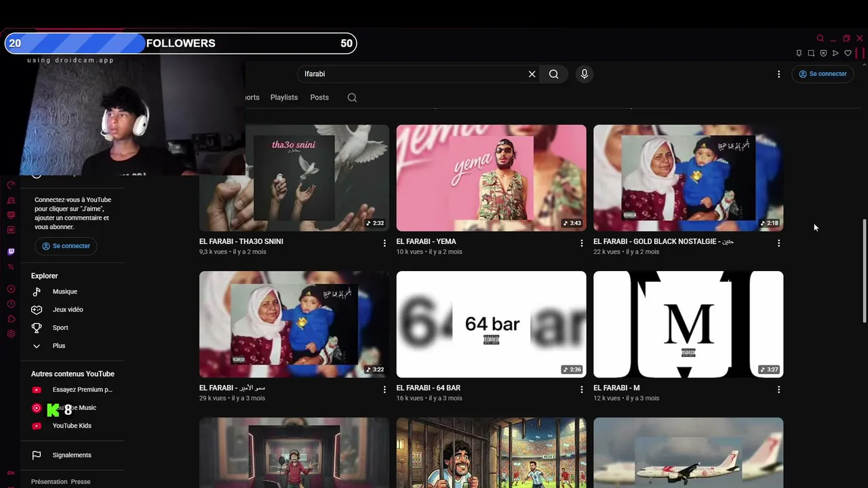Open options menu for GOLD BLACK NOSTALGIE
Viewport: 868px width, 488px height.
click(x=778, y=243)
